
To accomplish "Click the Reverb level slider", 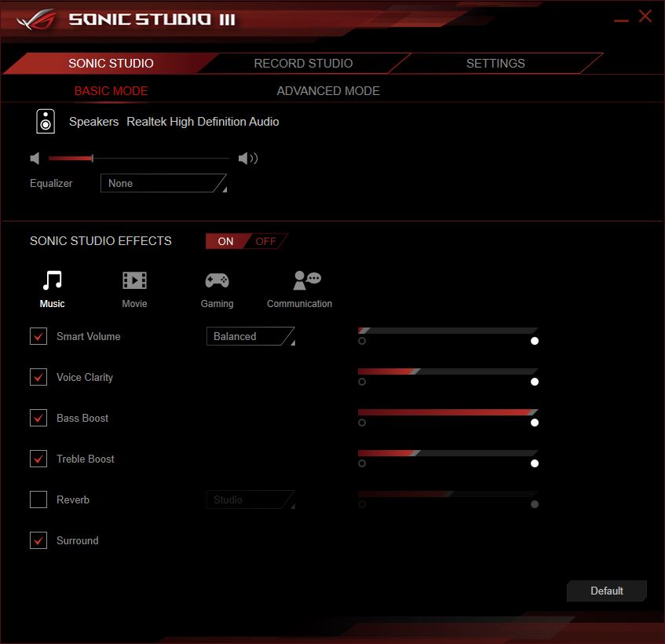I will [448, 494].
